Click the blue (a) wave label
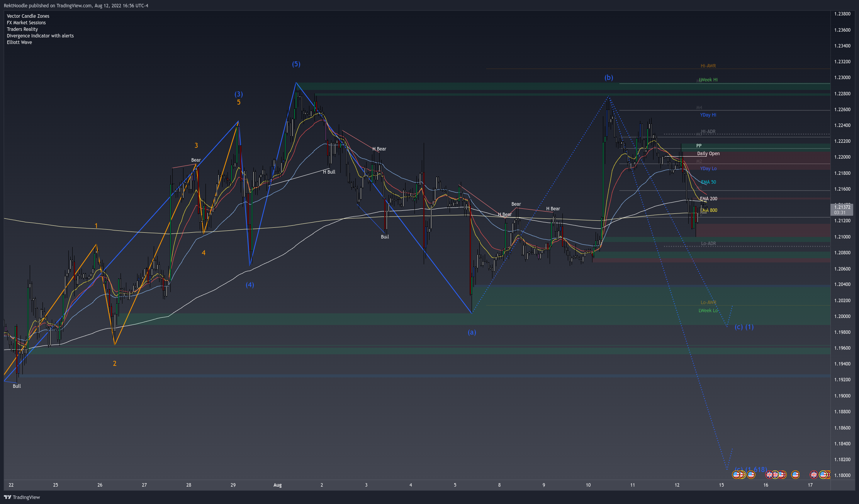This screenshot has height=504, width=859. 472,332
